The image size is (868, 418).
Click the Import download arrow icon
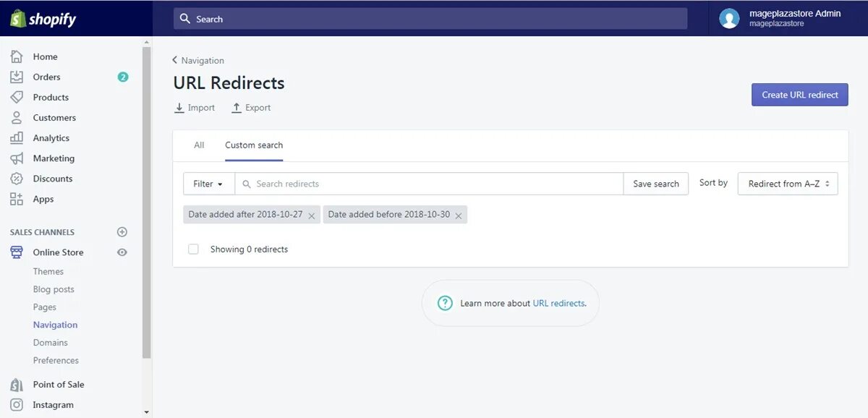[x=179, y=108]
